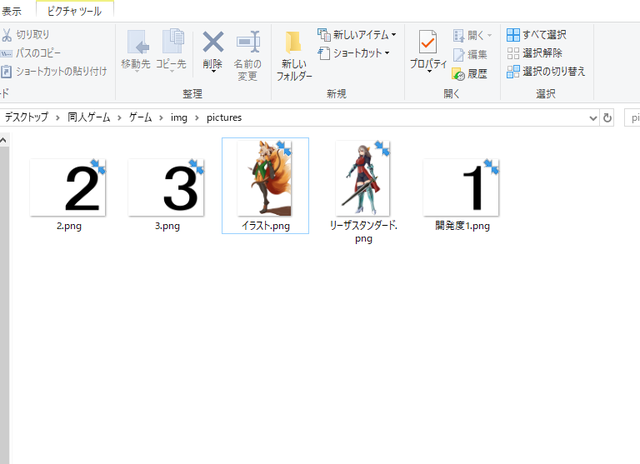Expand chevron after img in breadcrumb
Viewport: 640px width, 464px height.
pyautogui.click(x=197, y=118)
